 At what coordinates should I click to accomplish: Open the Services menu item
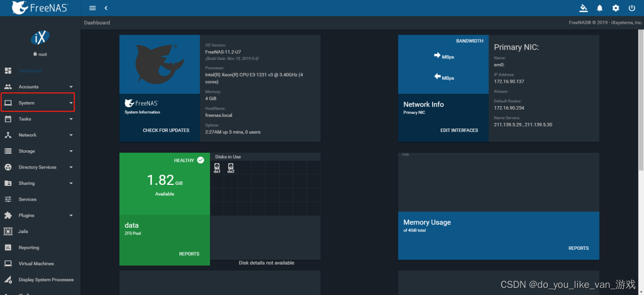(x=40, y=199)
